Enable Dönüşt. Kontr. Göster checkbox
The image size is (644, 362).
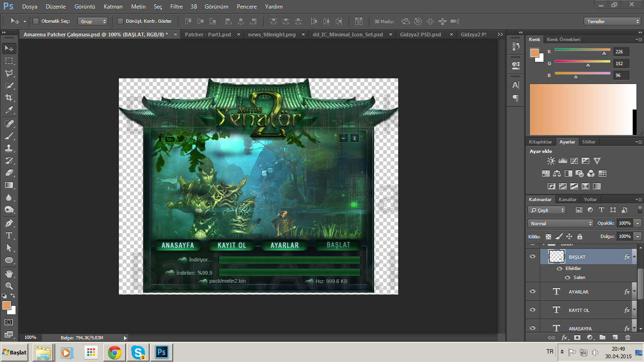tap(120, 21)
